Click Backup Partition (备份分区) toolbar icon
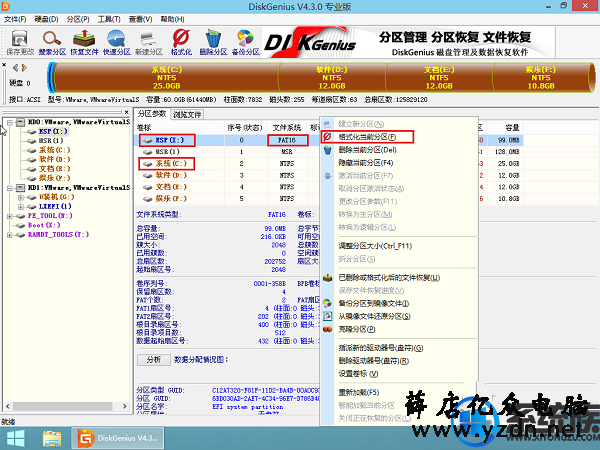The image size is (600, 450). (246, 42)
